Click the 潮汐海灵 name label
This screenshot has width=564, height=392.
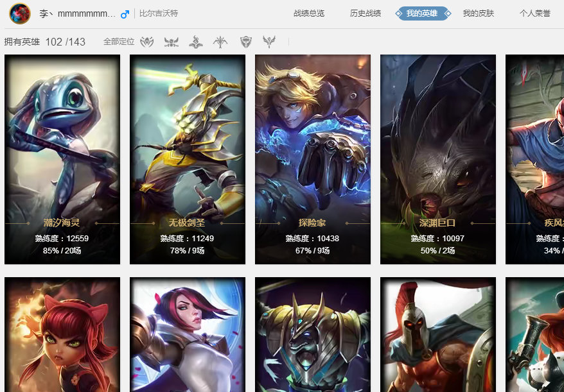click(x=62, y=223)
